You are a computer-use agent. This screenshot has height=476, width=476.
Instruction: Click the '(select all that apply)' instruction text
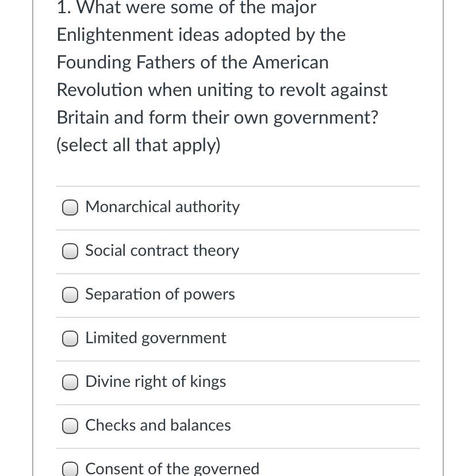point(139,145)
